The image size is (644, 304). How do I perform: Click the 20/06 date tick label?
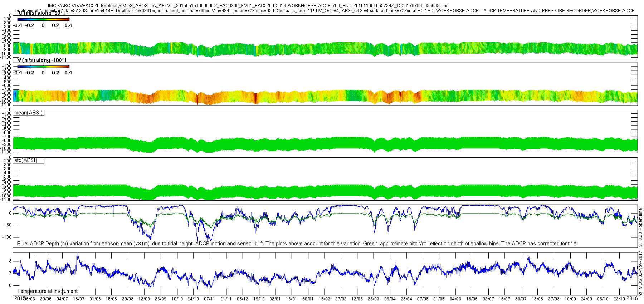[x=46, y=299]
